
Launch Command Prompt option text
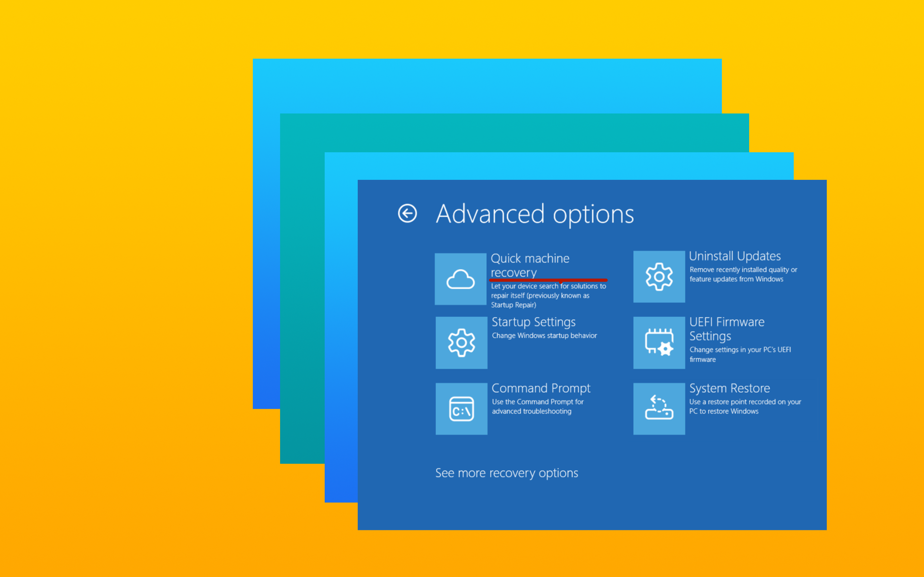[x=541, y=388]
